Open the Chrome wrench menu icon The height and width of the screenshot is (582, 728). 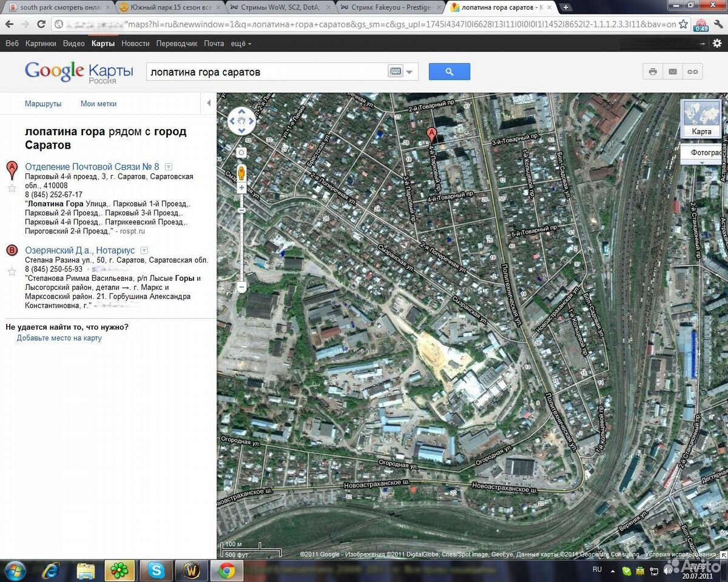[x=717, y=25]
